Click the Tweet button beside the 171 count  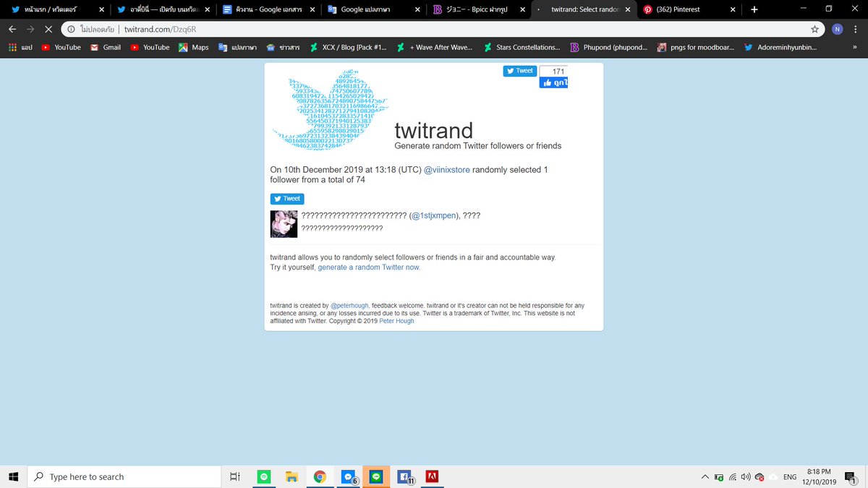pos(519,71)
